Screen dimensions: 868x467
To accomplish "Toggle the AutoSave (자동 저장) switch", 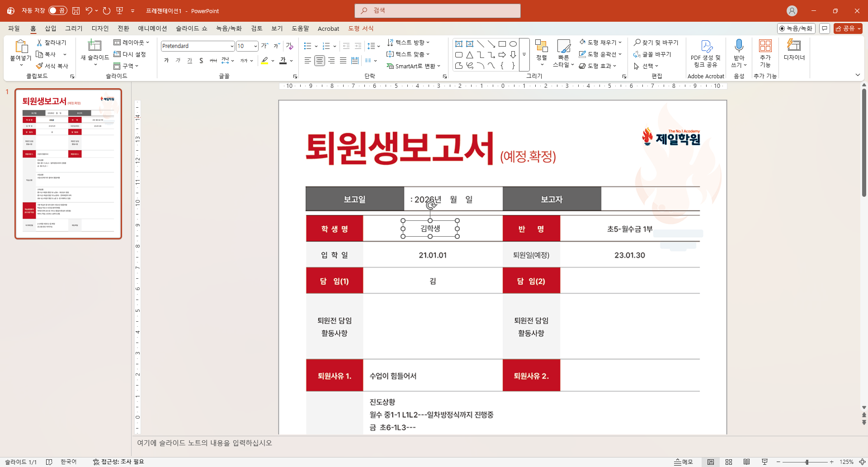I will click(x=57, y=10).
